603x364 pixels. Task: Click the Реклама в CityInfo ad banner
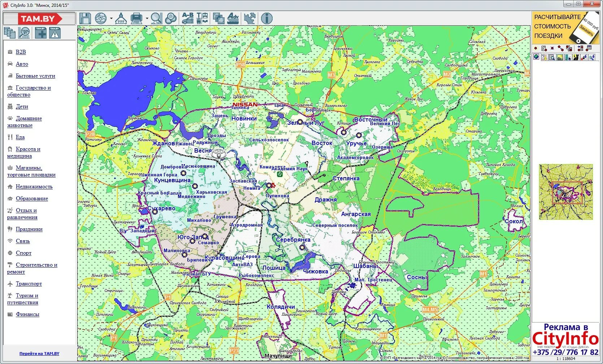click(565, 339)
